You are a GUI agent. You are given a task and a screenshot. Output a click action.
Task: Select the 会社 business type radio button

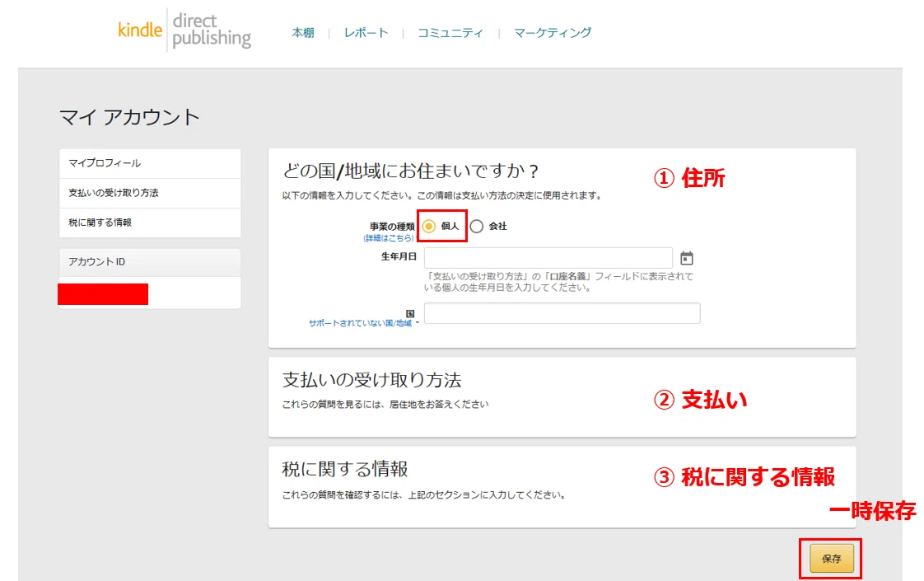tap(477, 226)
